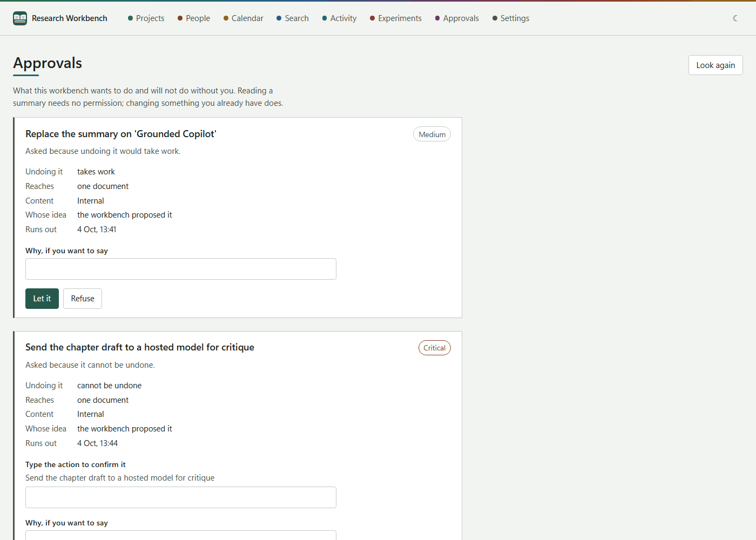This screenshot has width=756, height=540.
Task: Focus the reason field under chapter draft request
Action: (x=181, y=535)
